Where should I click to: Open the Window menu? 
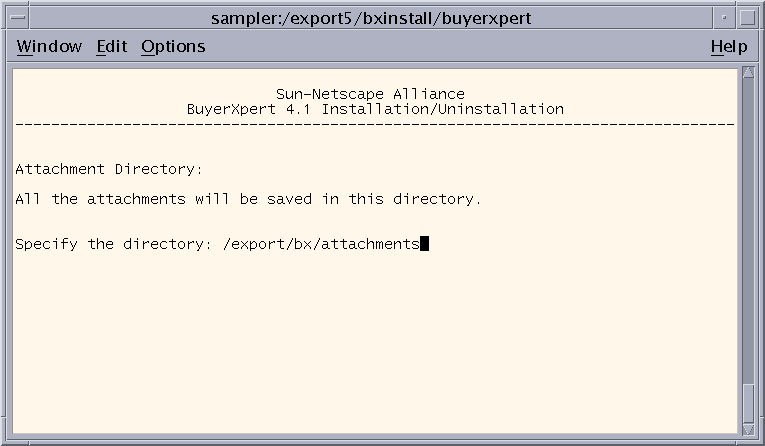coord(49,46)
